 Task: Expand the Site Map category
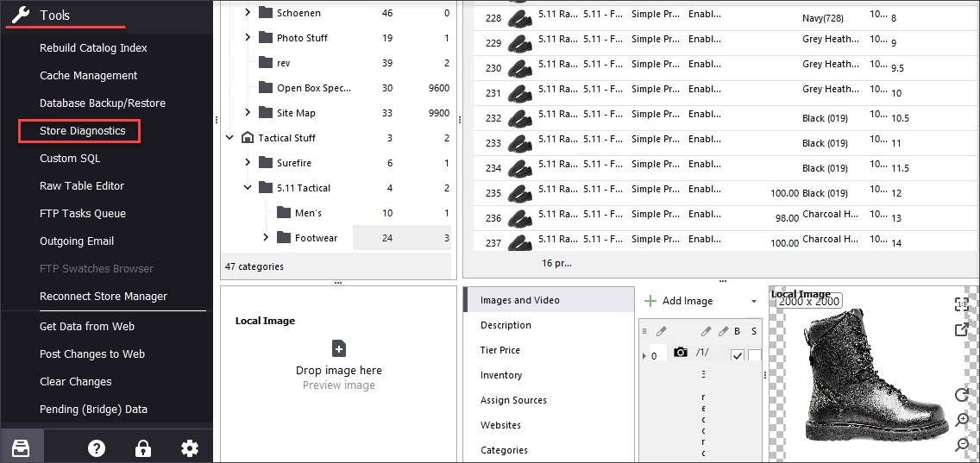click(x=248, y=112)
